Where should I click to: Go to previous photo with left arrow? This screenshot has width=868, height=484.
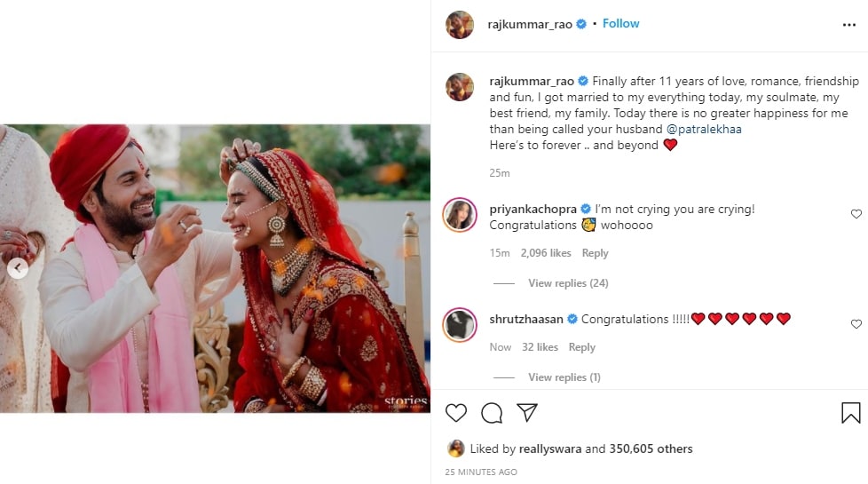[x=18, y=268]
